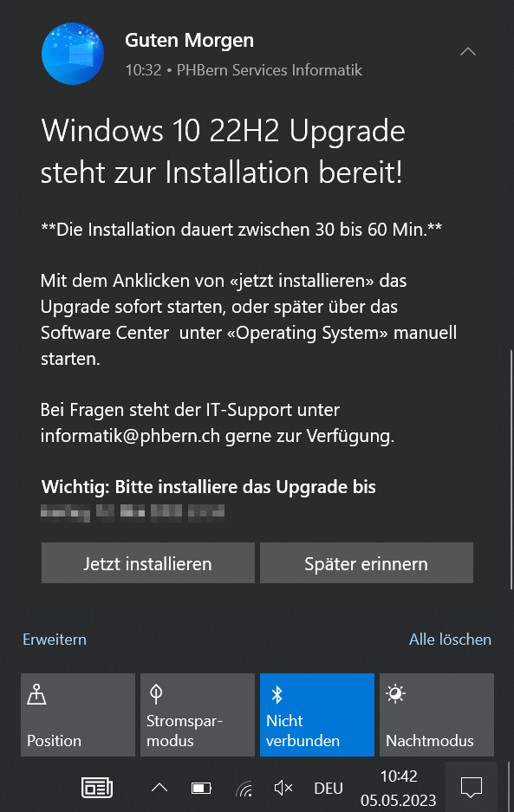This screenshot has width=514, height=812.
Task: Click Jetzt installieren button
Action: pyautogui.click(x=147, y=563)
